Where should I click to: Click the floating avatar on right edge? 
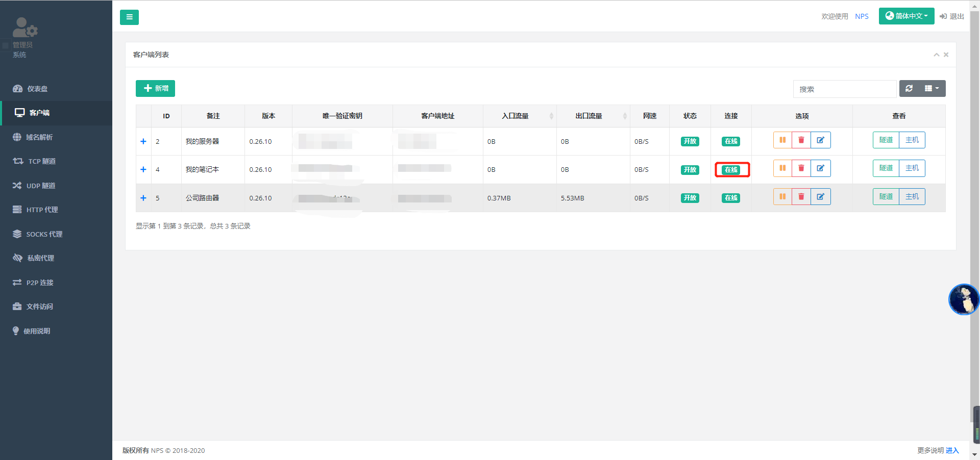coord(963,299)
